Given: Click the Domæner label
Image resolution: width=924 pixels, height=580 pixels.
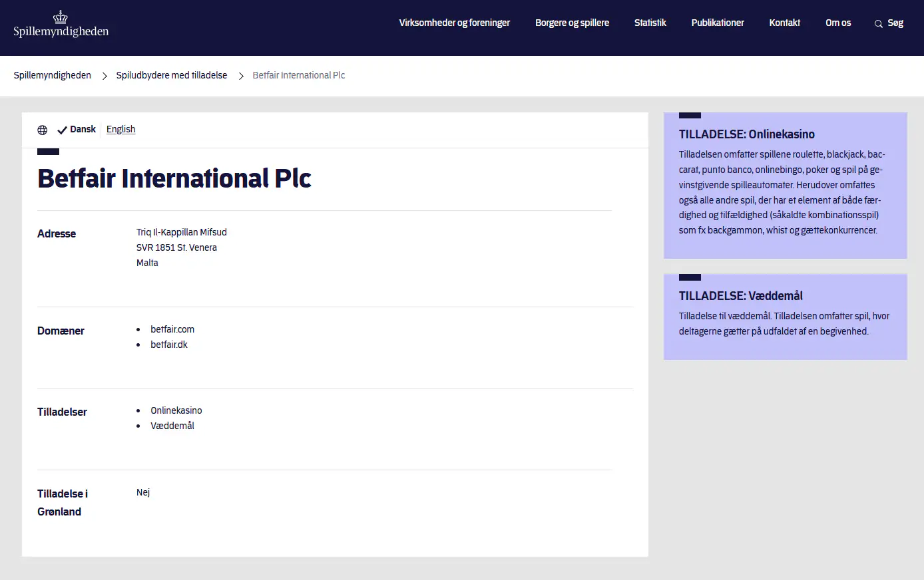Looking at the screenshot, I should [x=61, y=331].
